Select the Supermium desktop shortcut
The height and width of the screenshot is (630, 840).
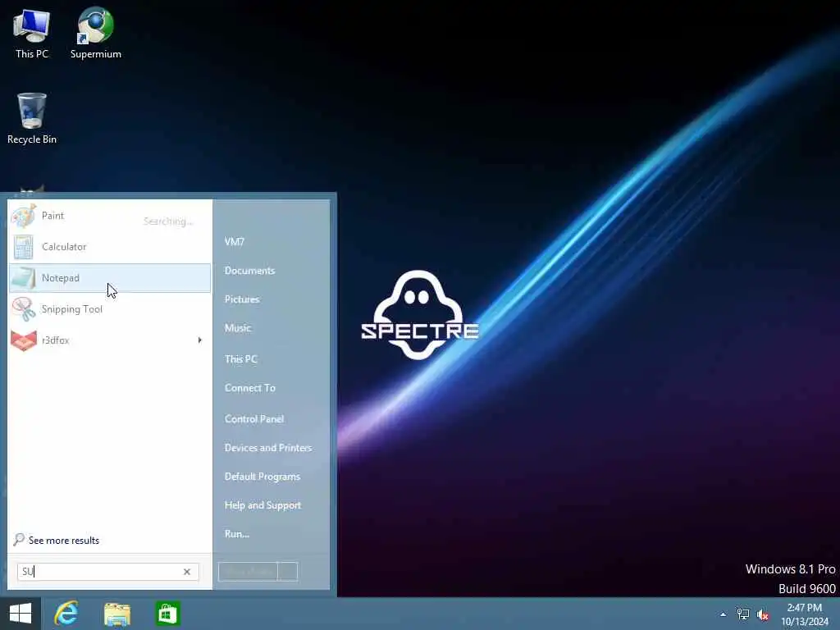[x=95, y=33]
